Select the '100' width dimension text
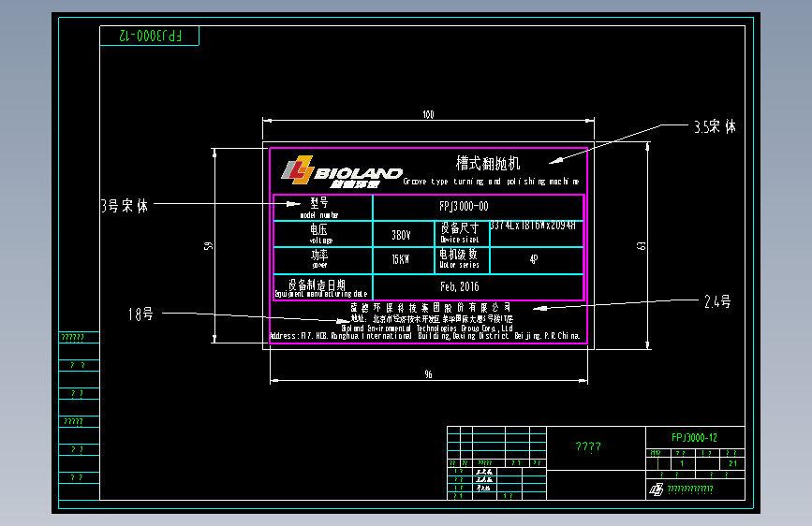This screenshot has width=812, height=526. click(428, 114)
